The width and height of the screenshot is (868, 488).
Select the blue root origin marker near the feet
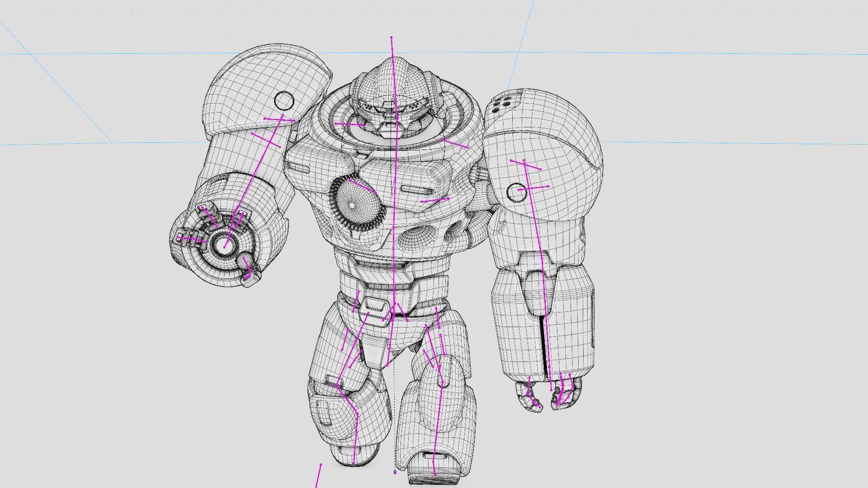tap(395, 472)
